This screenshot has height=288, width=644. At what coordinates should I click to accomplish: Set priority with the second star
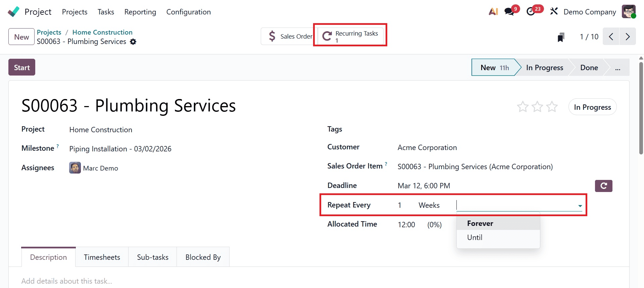click(x=537, y=107)
